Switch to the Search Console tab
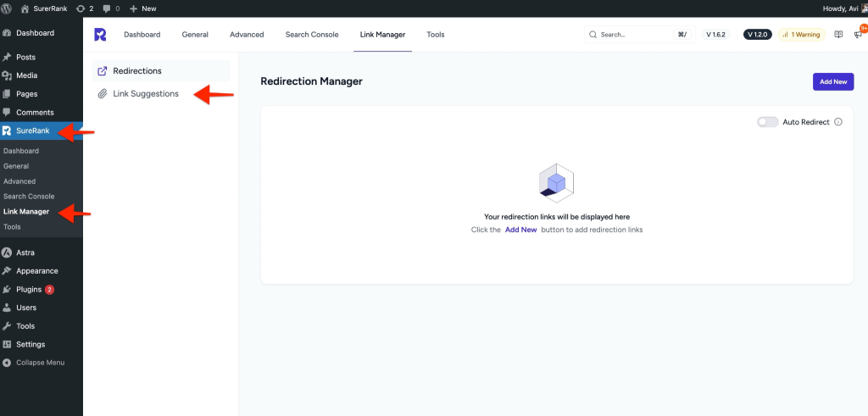 click(x=312, y=34)
